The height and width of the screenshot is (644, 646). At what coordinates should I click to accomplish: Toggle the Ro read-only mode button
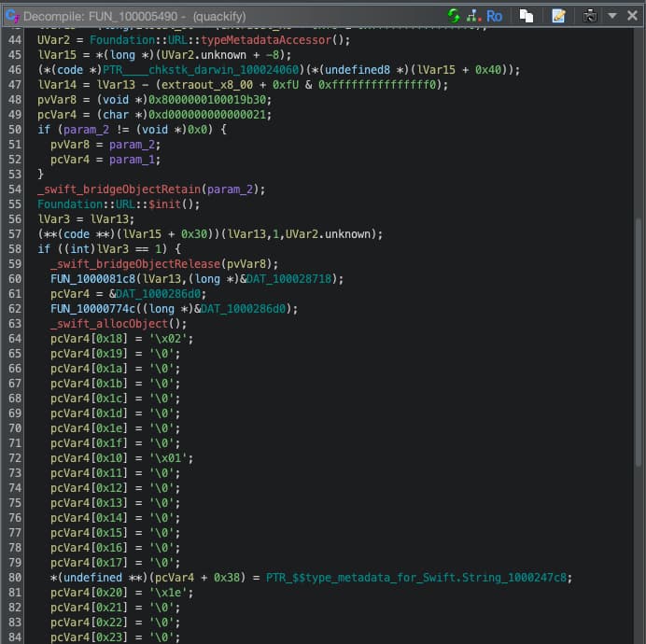coord(494,16)
